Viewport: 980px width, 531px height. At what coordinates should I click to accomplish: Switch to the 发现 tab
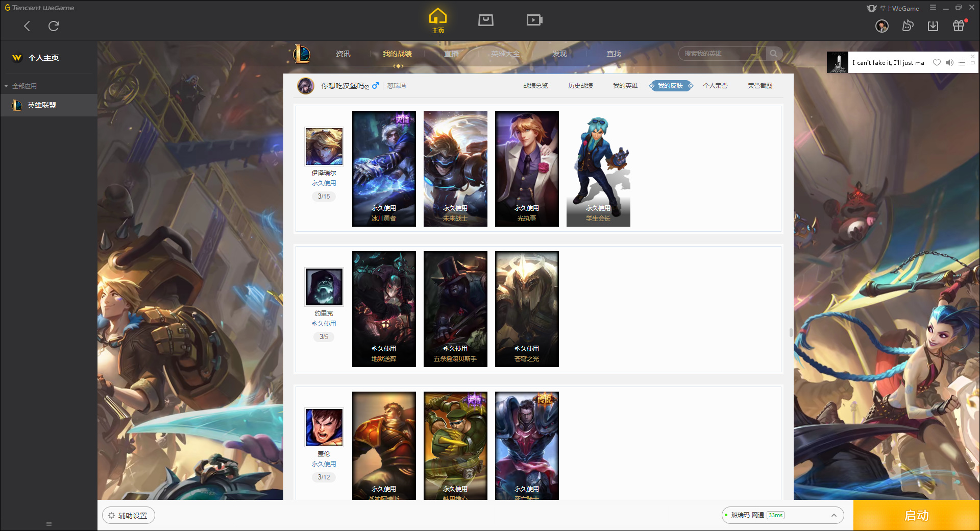click(x=559, y=54)
